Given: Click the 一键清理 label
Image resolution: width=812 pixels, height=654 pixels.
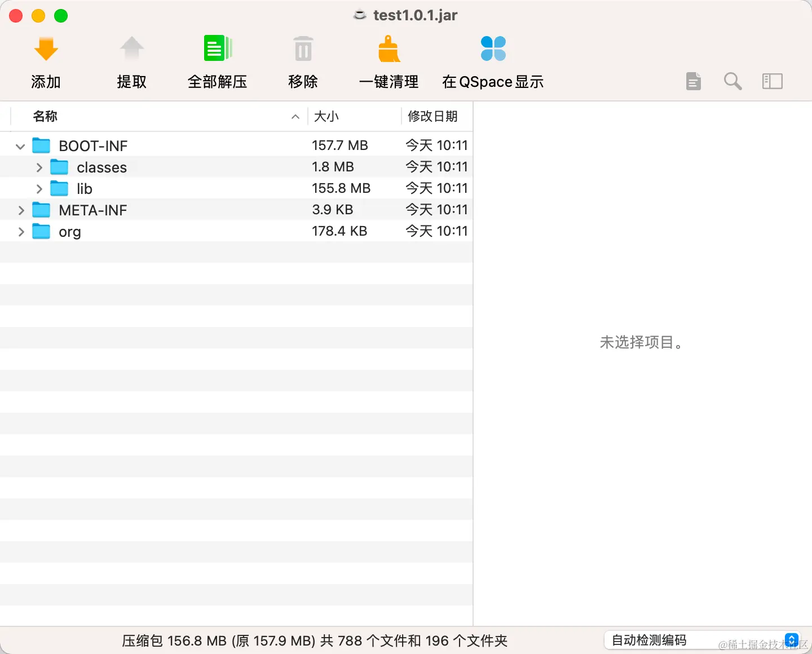Looking at the screenshot, I should [389, 82].
